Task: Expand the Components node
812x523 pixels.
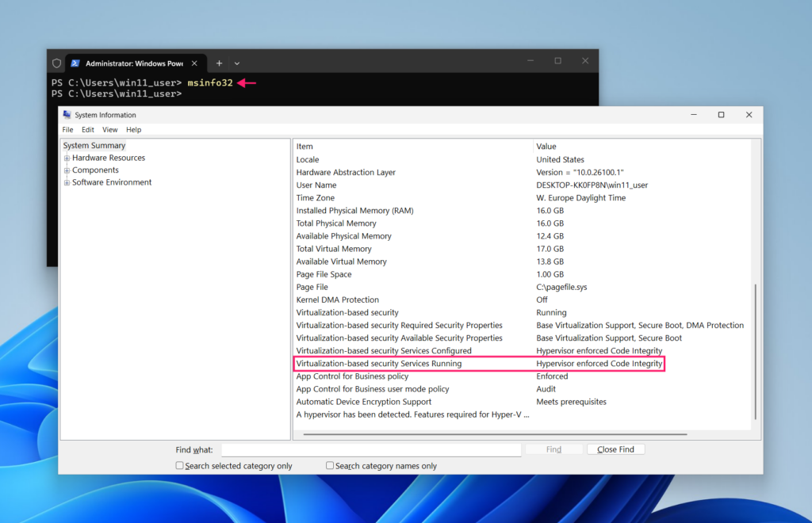Action: pos(67,170)
